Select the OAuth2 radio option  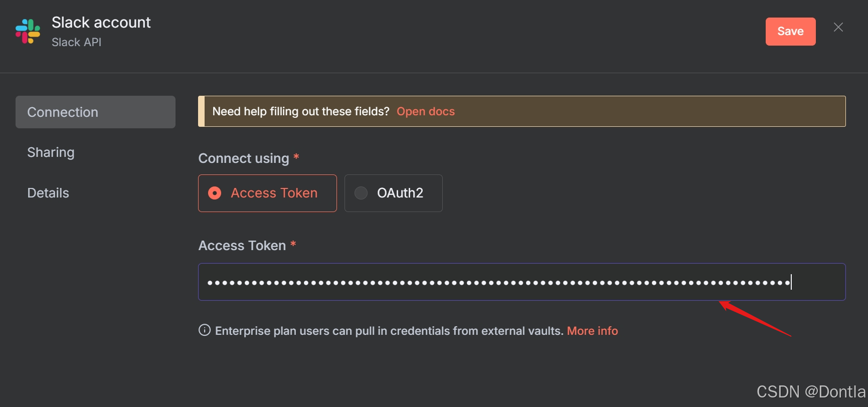(393, 193)
